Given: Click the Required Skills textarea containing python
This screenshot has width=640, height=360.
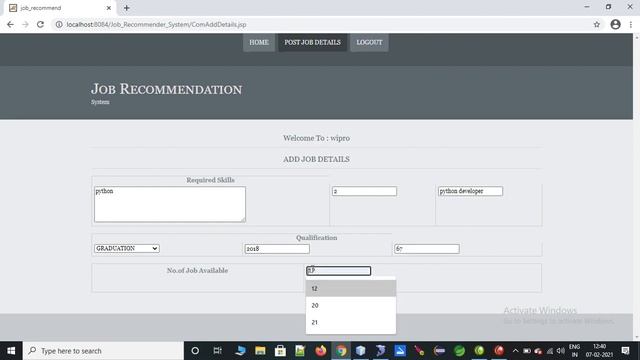Looking at the screenshot, I should [170, 204].
